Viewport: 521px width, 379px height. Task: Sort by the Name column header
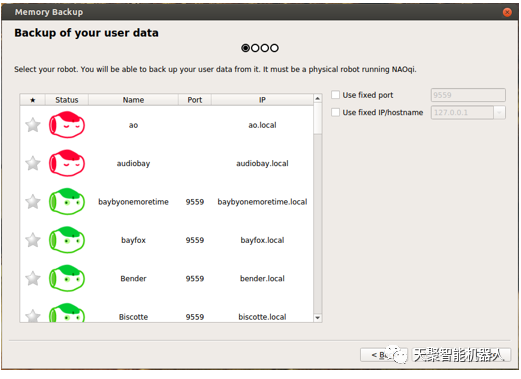pyautogui.click(x=133, y=100)
